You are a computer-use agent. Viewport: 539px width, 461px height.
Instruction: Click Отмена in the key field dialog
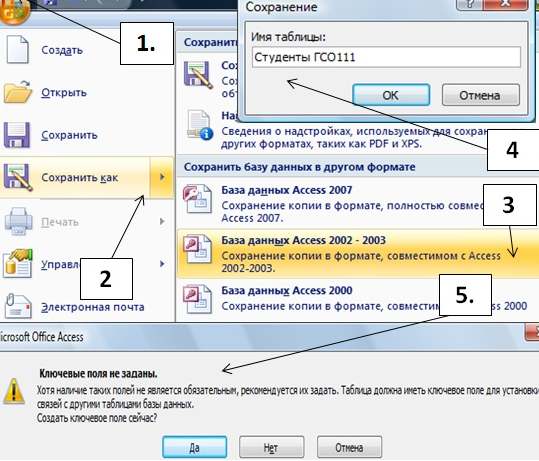pyautogui.click(x=349, y=447)
